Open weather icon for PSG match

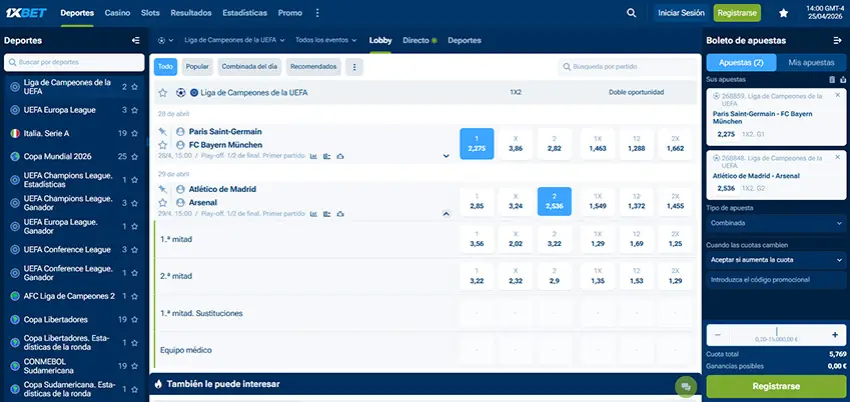340,156
